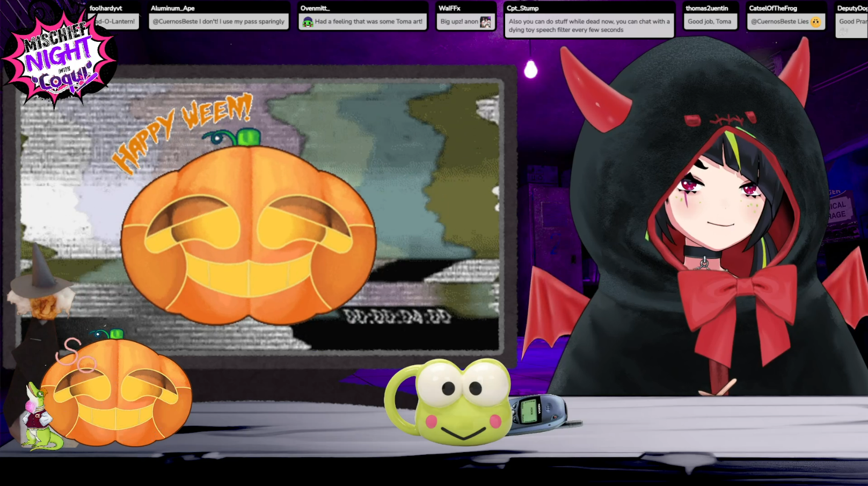Click the green frog emote in Ovenmitt_'s message
The height and width of the screenshot is (486, 868).
(x=308, y=22)
